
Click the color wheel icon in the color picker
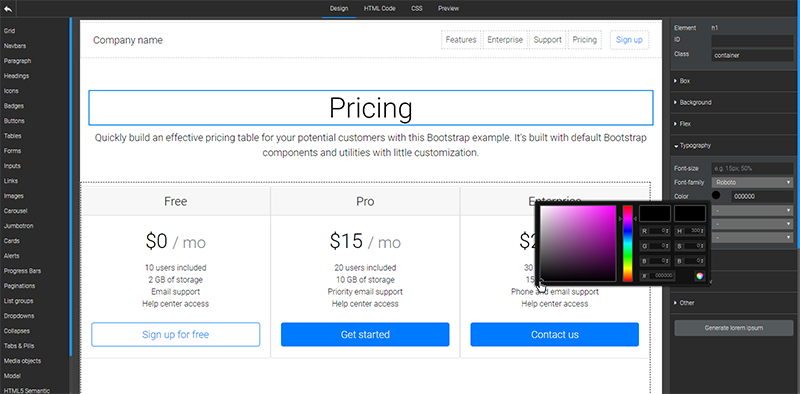(699, 276)
